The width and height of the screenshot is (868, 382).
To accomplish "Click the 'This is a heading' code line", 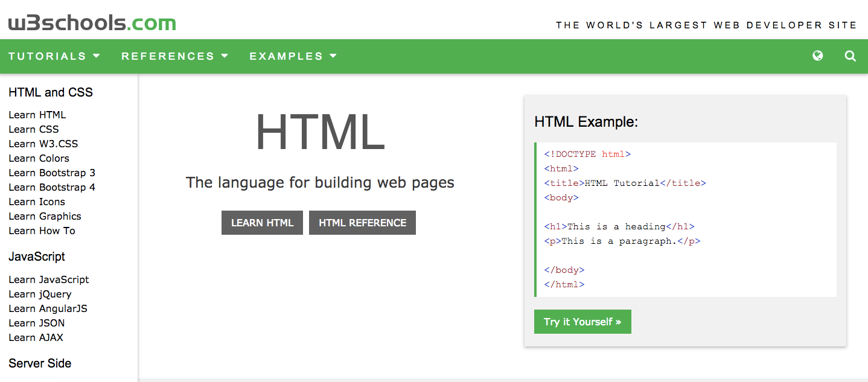I will tap(619, 226).
